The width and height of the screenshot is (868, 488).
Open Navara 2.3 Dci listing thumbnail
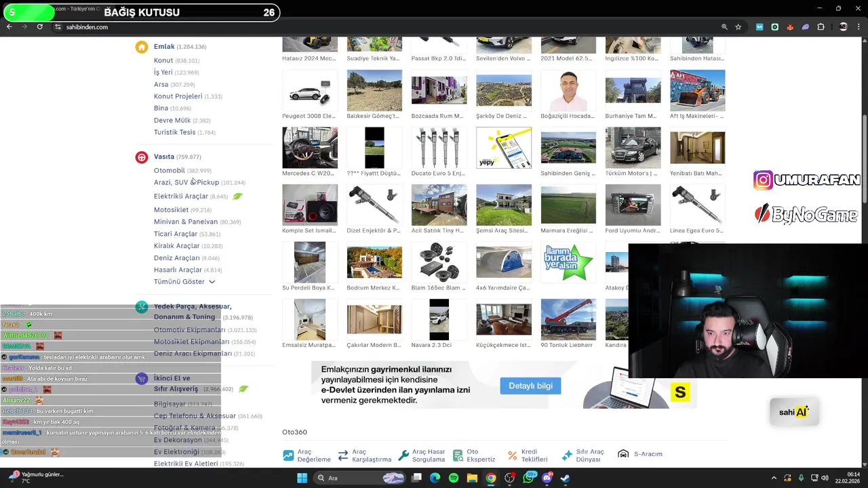tap(439, 319)
